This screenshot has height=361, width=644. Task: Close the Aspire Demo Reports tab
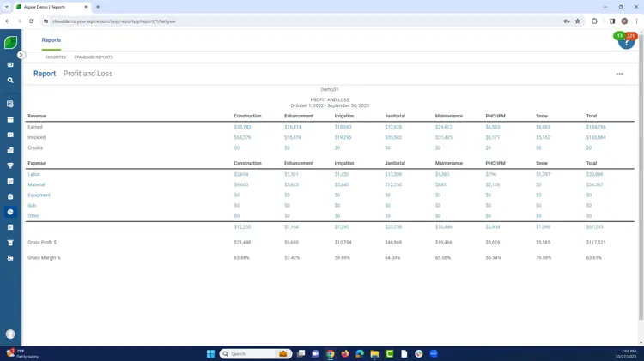[x=86, y=7]
